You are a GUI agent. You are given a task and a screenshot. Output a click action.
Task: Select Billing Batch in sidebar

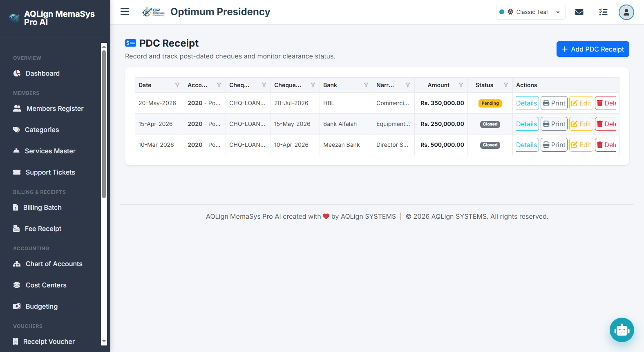pos(42,207)
